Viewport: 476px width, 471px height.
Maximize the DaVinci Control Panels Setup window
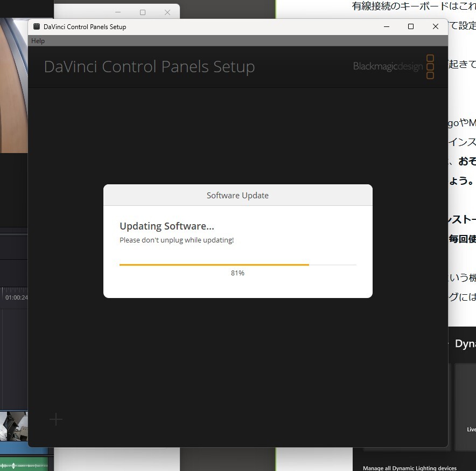pyautogui.click(x=411, y=26)
